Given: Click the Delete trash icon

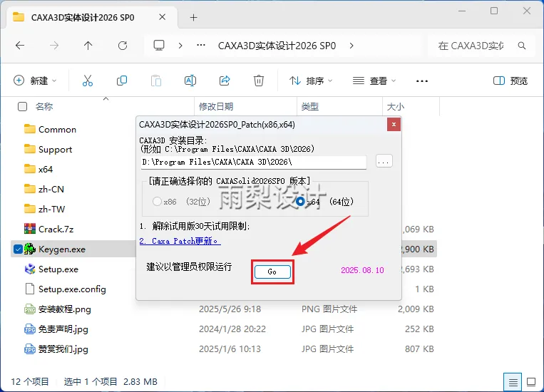Looking at the screenshot, I should coord(259,81).
